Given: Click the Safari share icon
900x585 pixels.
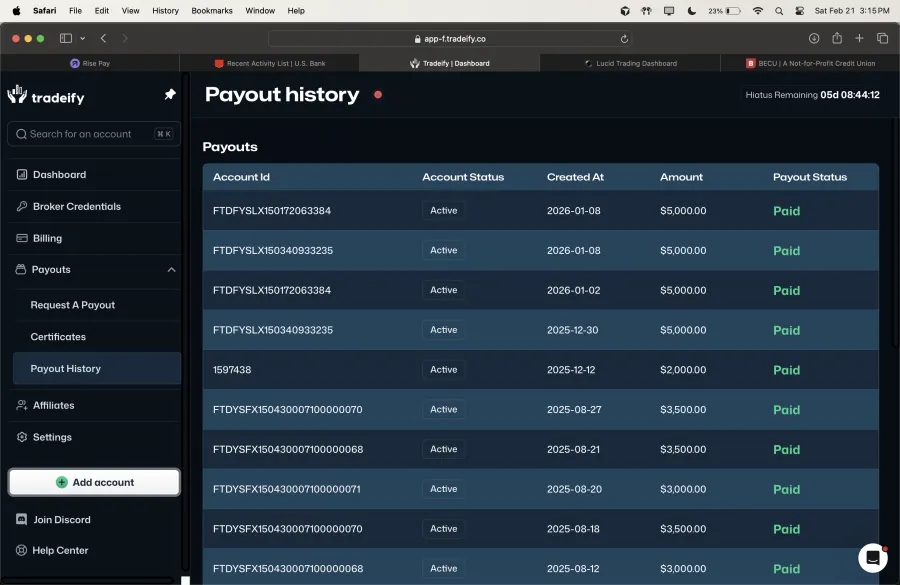Looking at the screenshot, I should [x=837, y=38].
